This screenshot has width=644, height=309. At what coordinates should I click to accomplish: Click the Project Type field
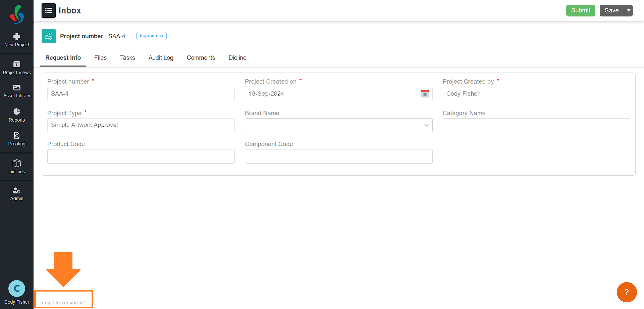(141, 125)
